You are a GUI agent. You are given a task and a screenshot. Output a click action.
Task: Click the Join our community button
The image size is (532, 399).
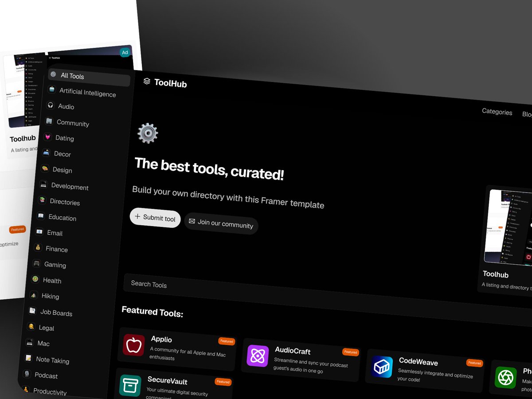tap(221, 223)
